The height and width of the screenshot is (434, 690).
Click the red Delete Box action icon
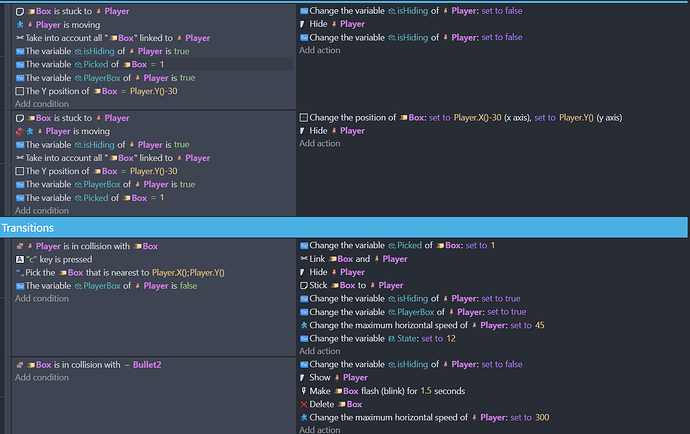click(x=304, y=404)
